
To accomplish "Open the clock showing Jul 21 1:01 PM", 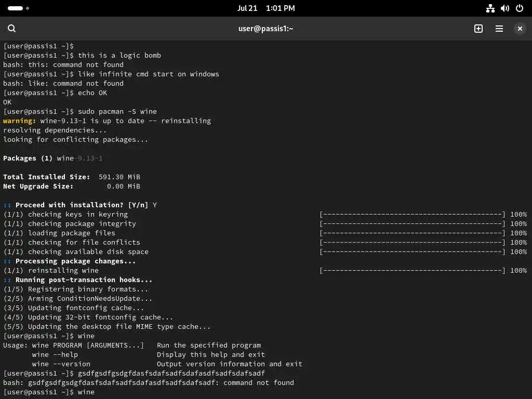I will point(266,8).
